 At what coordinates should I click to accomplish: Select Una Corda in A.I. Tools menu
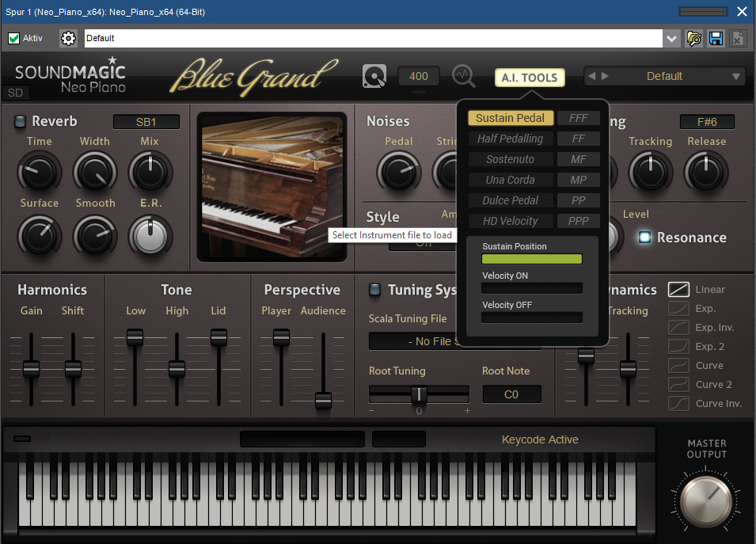coord(510,180)
